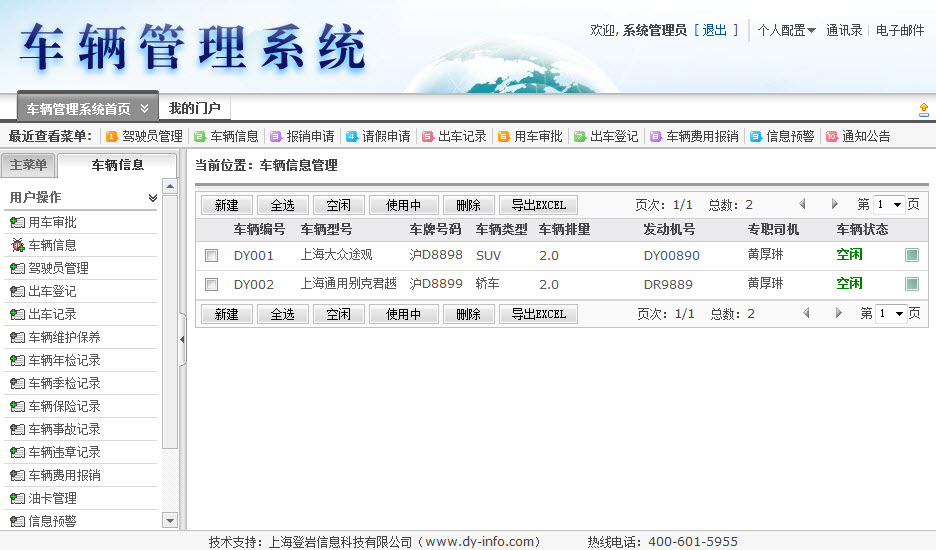The image size is (936, 550).
Task: Collapse the 用户操作 section chevron
Action: click(152, 198)
